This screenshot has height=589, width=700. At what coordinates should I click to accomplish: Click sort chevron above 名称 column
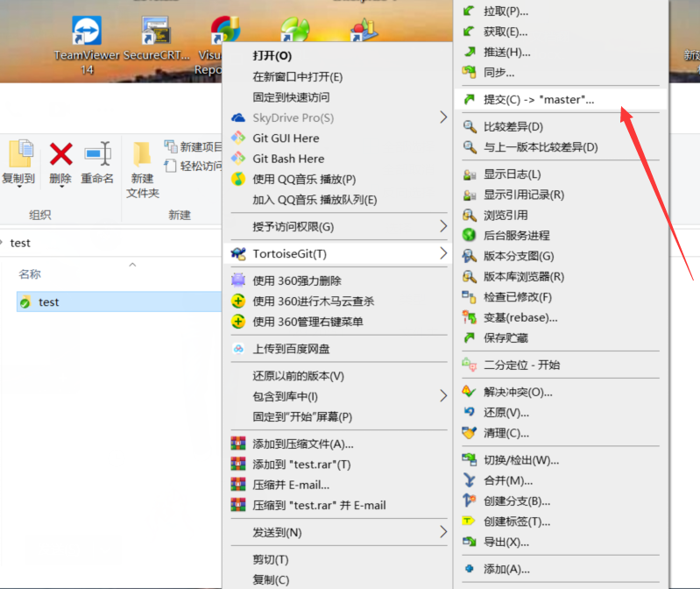(x=132, y=265)
